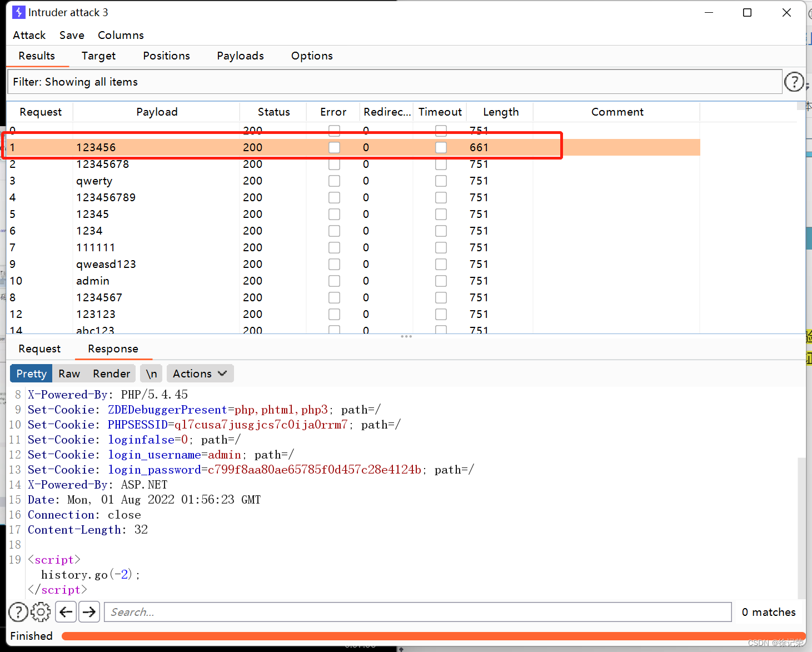This screenshot has height=652, width=812.
Task: Toggle Error checkbox for payload 123123
Action: 334,314
